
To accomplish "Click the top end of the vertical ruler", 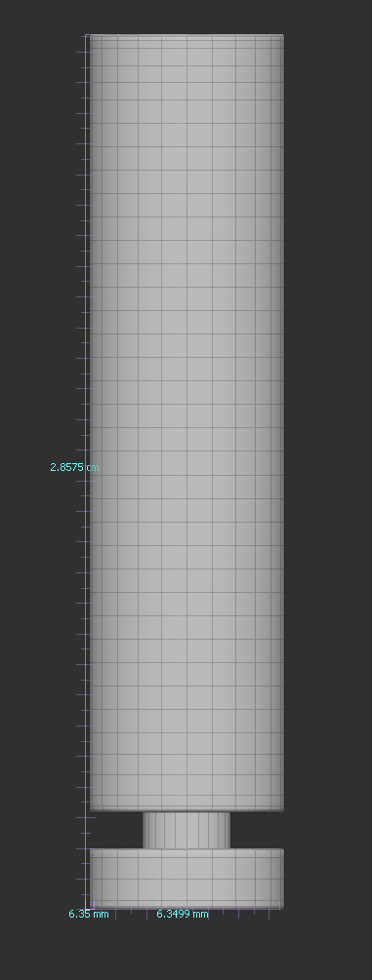I will tap(85, 36).
